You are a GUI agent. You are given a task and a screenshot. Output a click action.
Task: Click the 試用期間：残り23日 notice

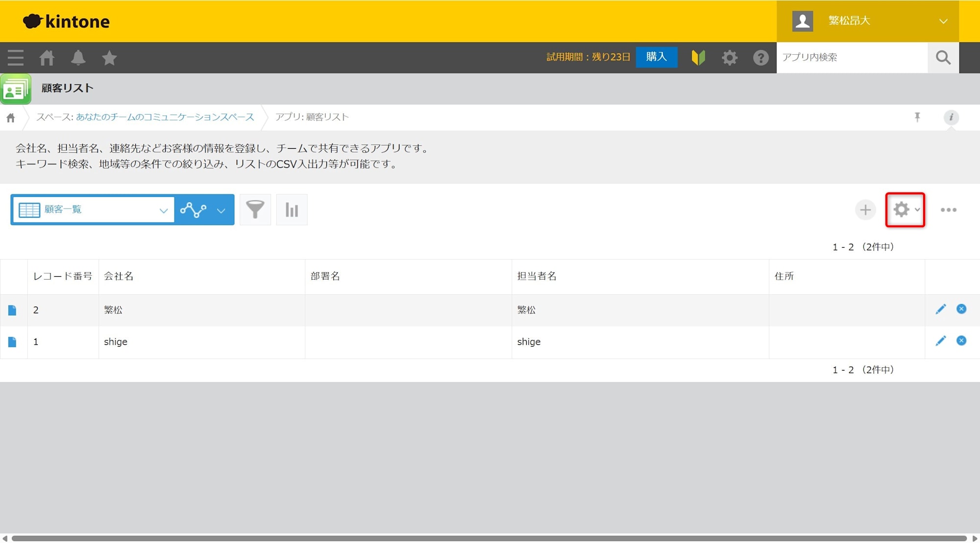click(588, 57)
